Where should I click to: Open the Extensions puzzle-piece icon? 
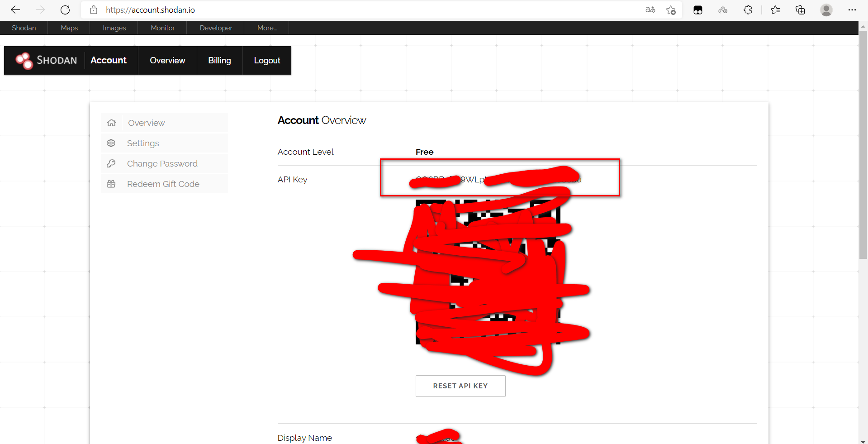[x=748, y=10]
